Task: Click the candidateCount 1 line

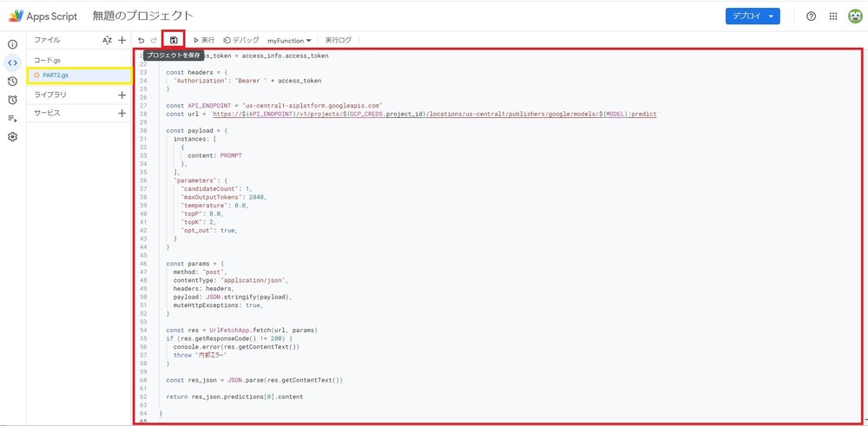Action: click(x=216, y=188)
